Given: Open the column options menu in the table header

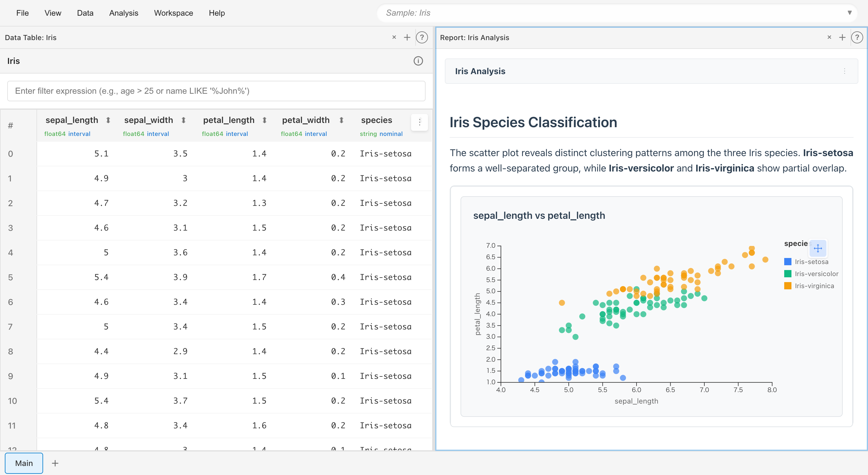Looking at the screenshot, I should tap(419, 122).
